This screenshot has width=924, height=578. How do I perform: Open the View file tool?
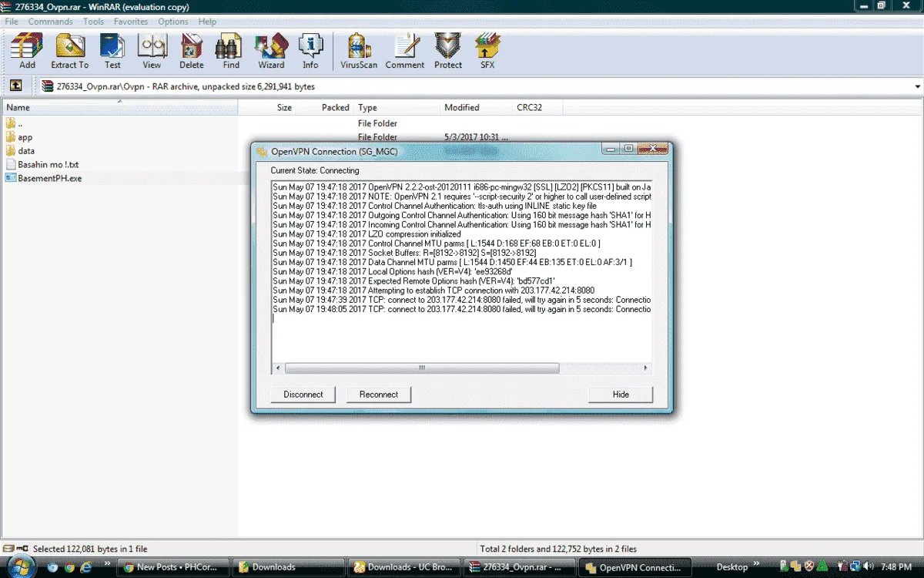(152, 51)
